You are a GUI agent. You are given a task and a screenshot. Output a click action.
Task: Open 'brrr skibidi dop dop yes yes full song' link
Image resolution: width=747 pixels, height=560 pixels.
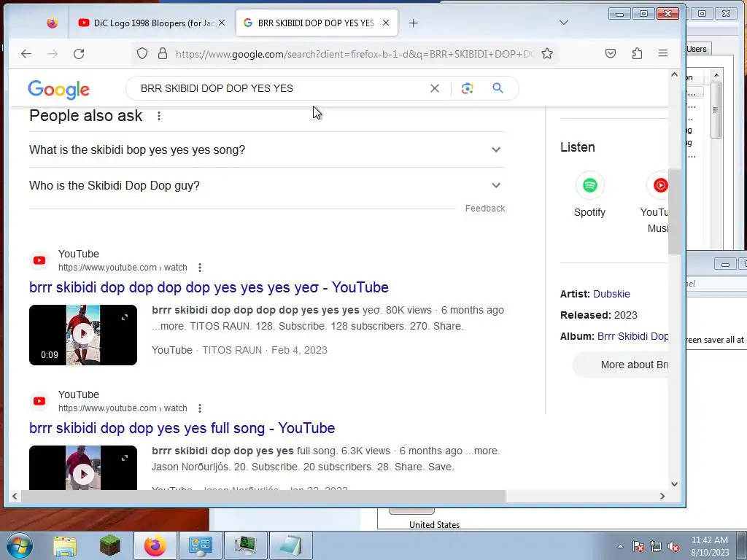[182, 428]
